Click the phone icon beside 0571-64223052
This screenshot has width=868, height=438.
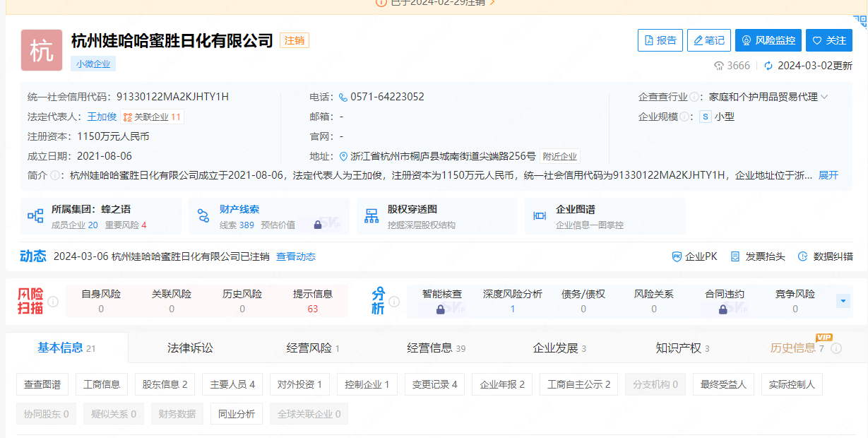click(x=343, y=97)
